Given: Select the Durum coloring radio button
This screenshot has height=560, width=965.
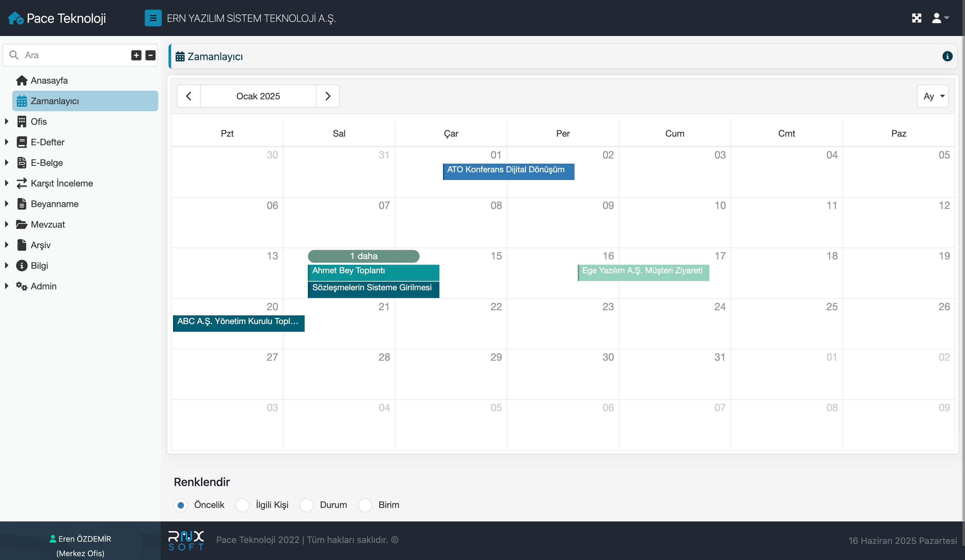Looking at the screenshot, I should 306,505.
